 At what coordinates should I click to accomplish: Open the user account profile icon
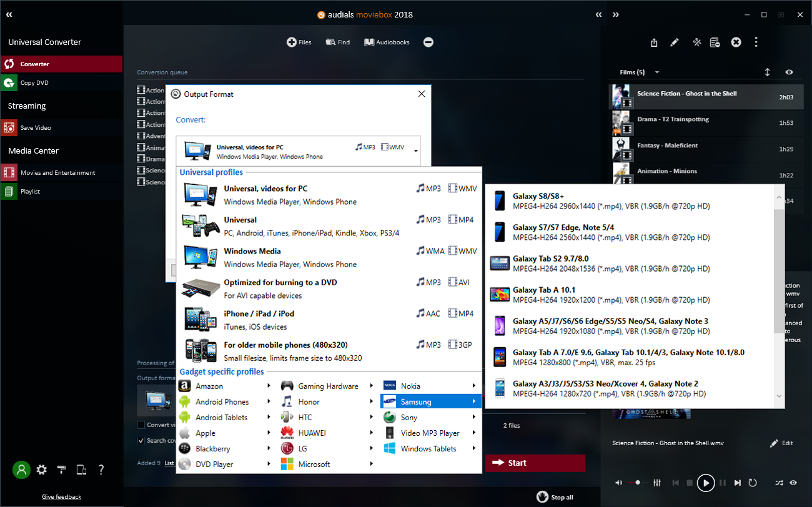[22, 470]
